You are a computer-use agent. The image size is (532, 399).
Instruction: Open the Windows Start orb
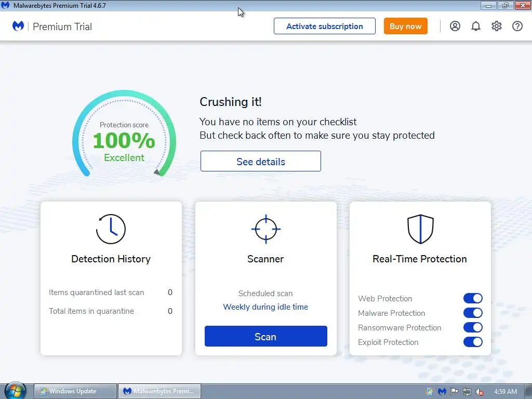[x=15, y=391]
